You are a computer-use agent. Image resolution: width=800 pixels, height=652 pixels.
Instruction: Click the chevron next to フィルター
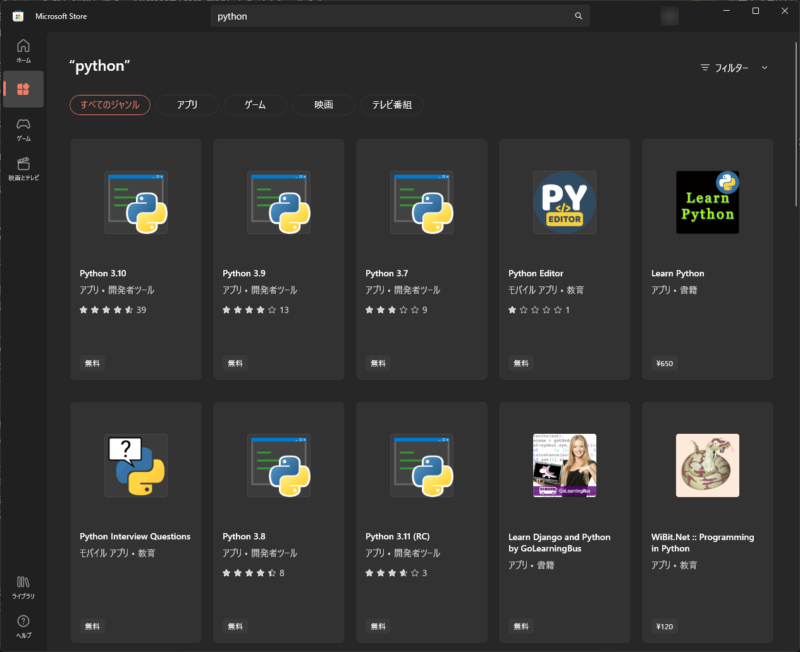(765, 67)
